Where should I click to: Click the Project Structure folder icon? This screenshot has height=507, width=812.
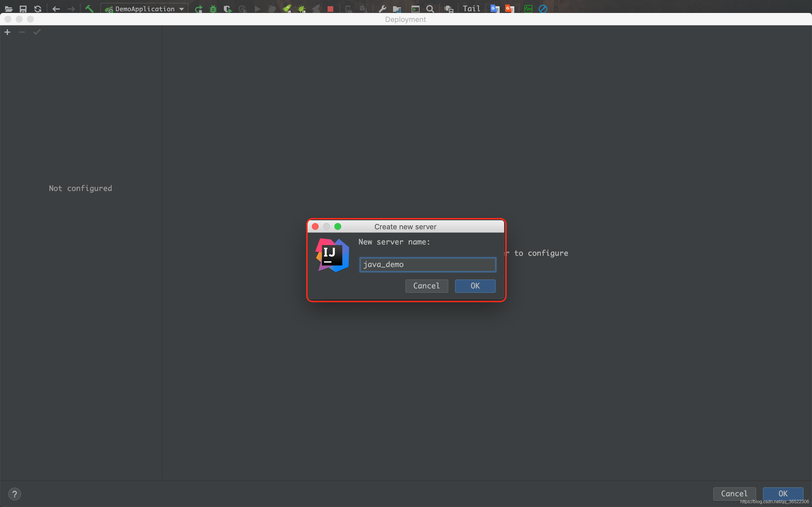(397, 9)
